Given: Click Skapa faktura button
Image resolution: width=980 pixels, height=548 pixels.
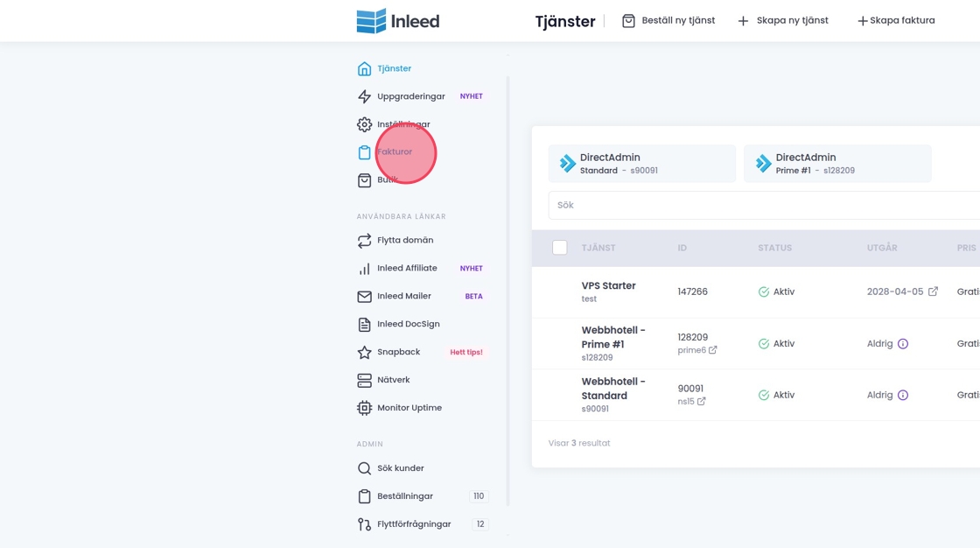Looking at the screenshot, I should coord(896,21).
